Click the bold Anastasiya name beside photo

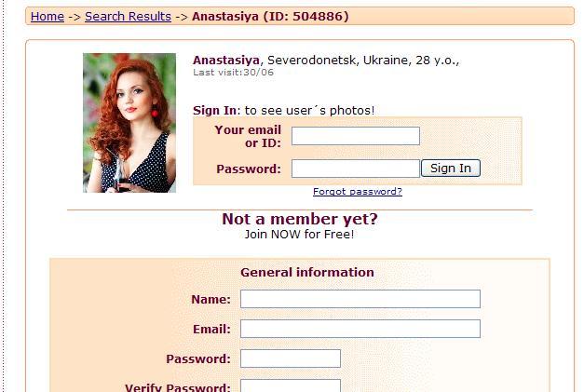coord(226,60)
